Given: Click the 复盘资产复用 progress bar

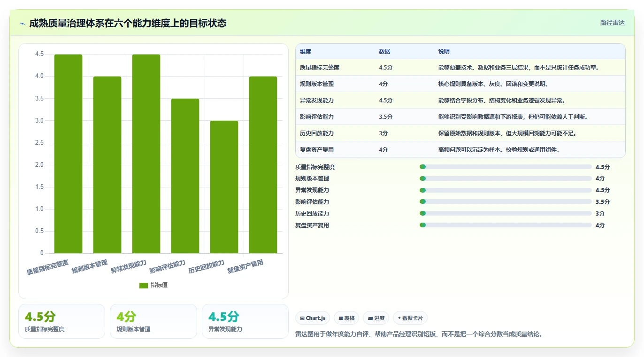Looking at the screenshot, I should click(506, 225).
